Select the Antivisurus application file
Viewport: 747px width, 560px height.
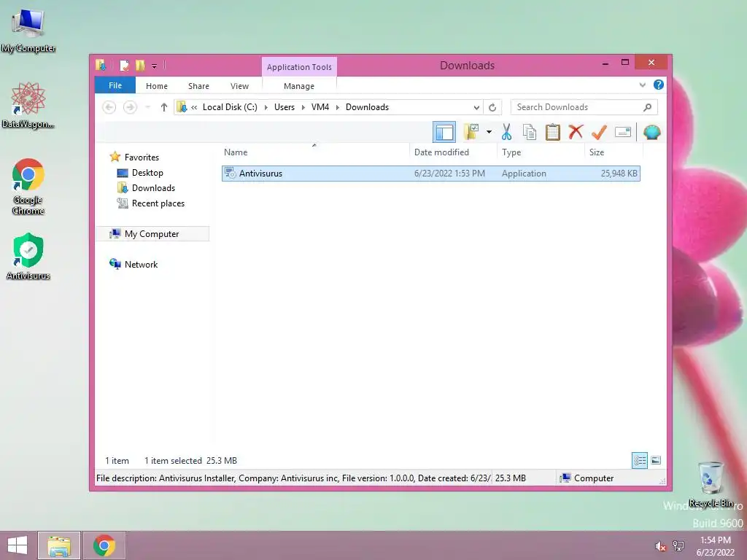[430, 174]
